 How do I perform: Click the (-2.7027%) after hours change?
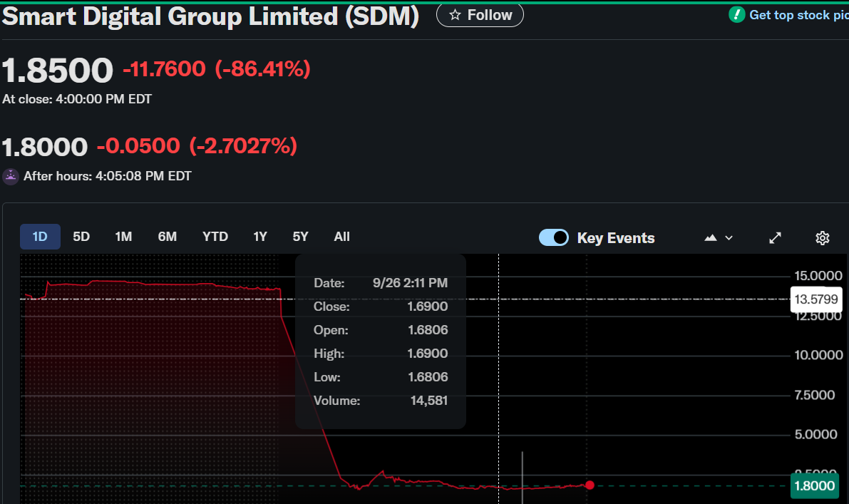pos(243,145)
